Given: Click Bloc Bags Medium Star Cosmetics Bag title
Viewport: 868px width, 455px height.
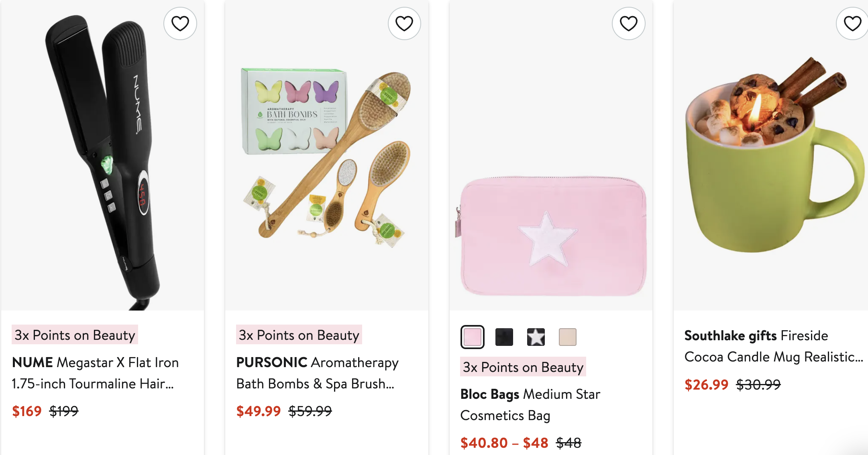Looking at the screenshot, I should pyautogui.click(x=530, y=404).
